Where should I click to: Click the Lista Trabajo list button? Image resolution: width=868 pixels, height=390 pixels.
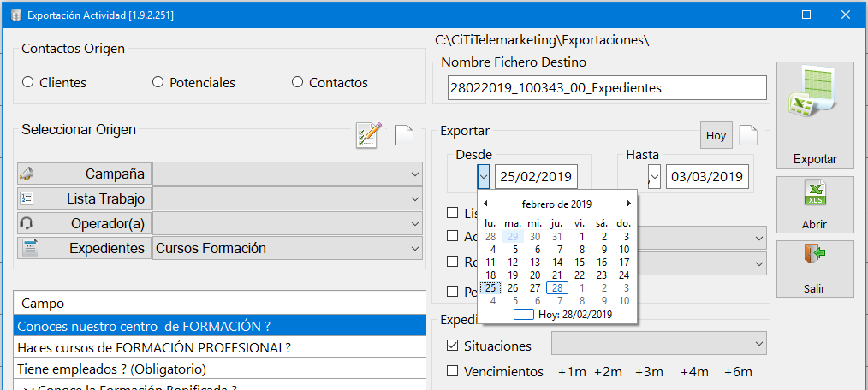click(x=84, y=198)
